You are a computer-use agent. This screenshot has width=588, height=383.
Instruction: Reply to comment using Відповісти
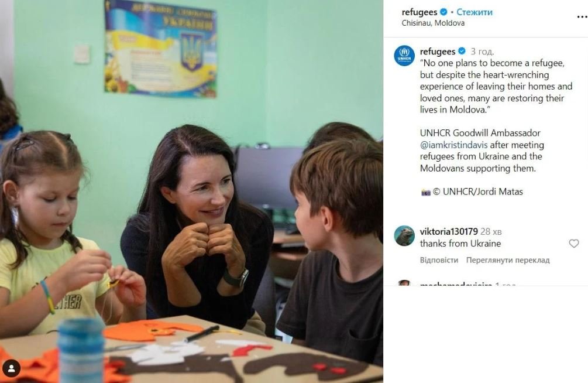[439, 260]
